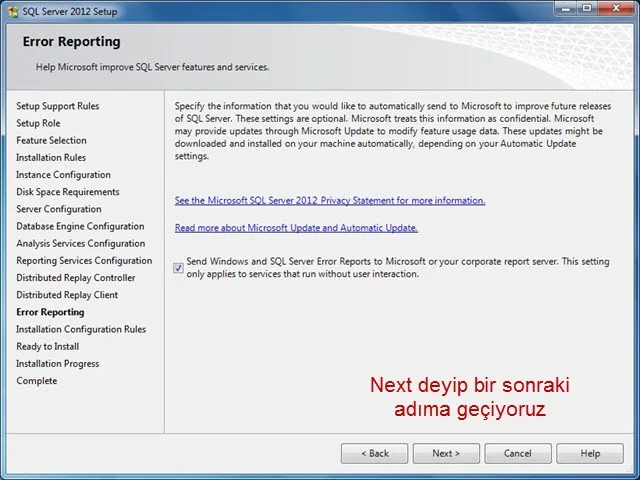Select Setup Support Rules step
This screenshot has width=640, height=480.
coord(58,106)
